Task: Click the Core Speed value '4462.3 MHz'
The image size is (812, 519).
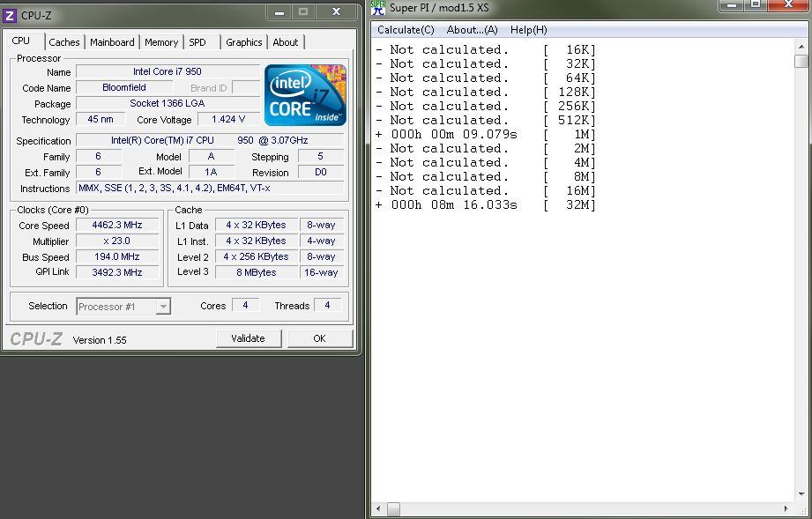Action: (117, 225)
